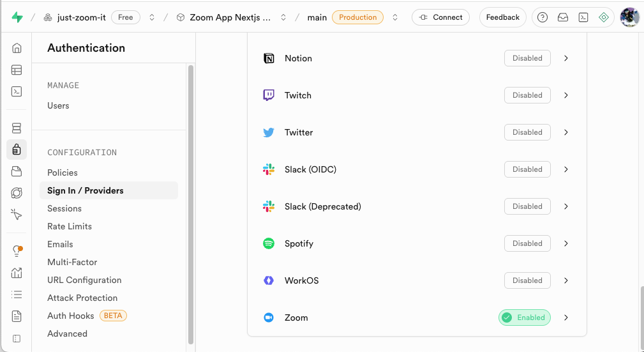Click the Twitter bird logo
The height and width of the screenshot is (352, 644).
pyautogui.click(x=269, y=132)
